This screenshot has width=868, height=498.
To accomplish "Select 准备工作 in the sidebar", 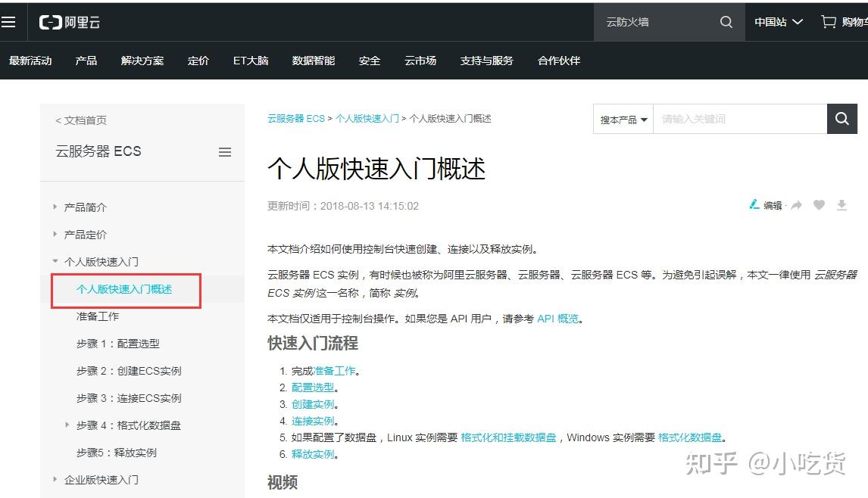I will pyautogui.click(x=98, y=316).
